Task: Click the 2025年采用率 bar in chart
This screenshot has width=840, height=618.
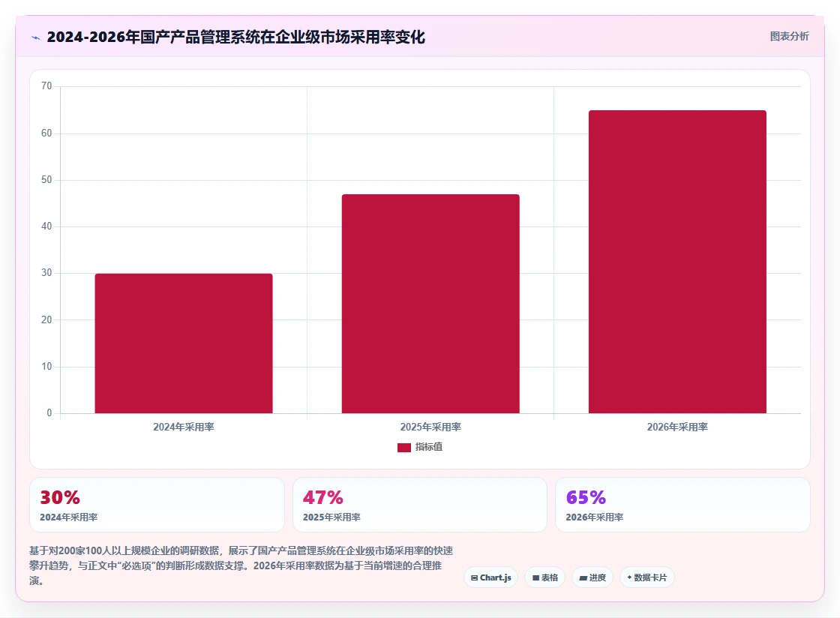Action: pyautogui.click(x=430, y=304)
